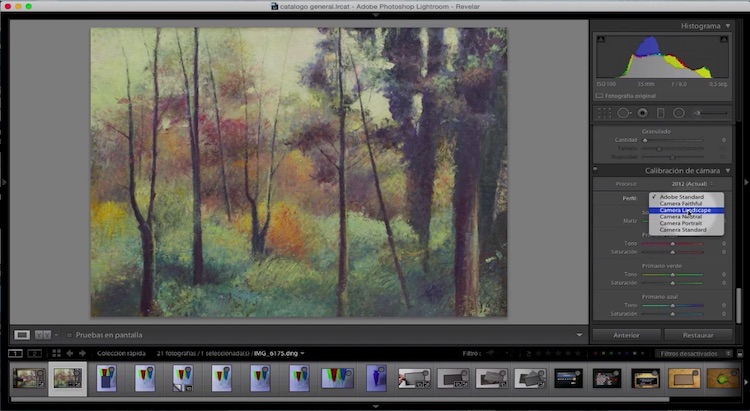The height and width of the screenshot is (411, 750).
Task: Select the highlighted second filmstrip thumbnail
Action: pos(67,378)
